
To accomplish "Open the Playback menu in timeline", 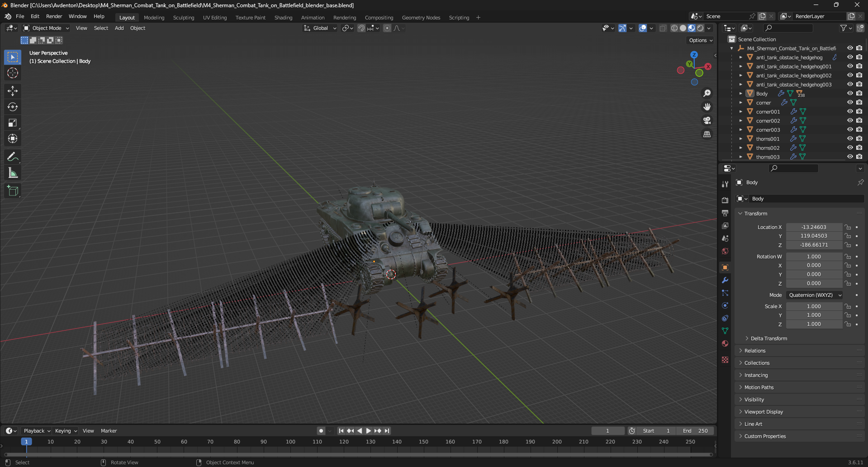I will point(37,431).
